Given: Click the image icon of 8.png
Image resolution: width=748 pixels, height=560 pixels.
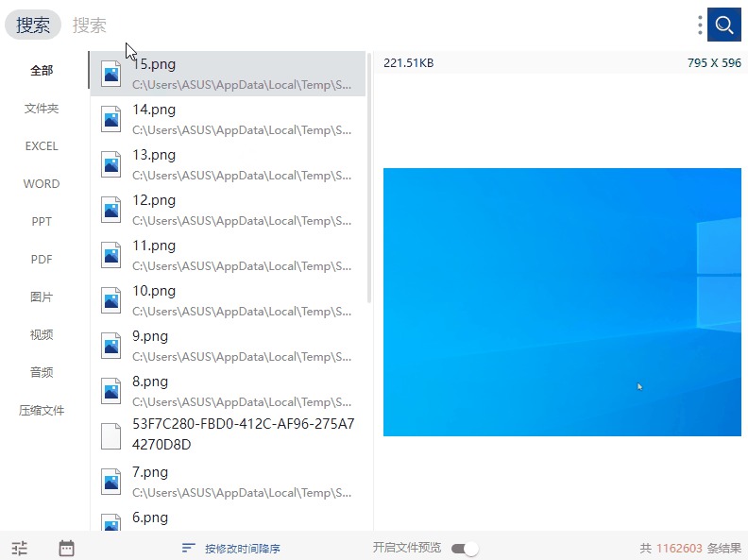Looking at the screenshot, I should (111, 391).
